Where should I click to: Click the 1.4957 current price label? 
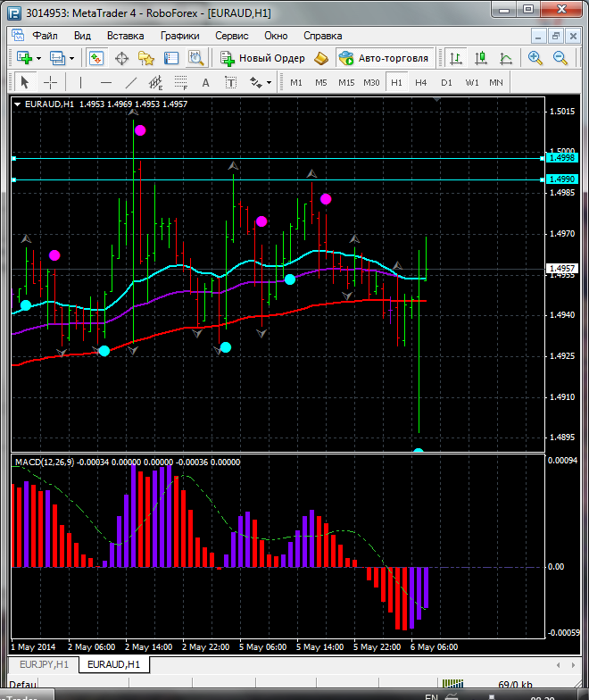[x=562, y=268]
